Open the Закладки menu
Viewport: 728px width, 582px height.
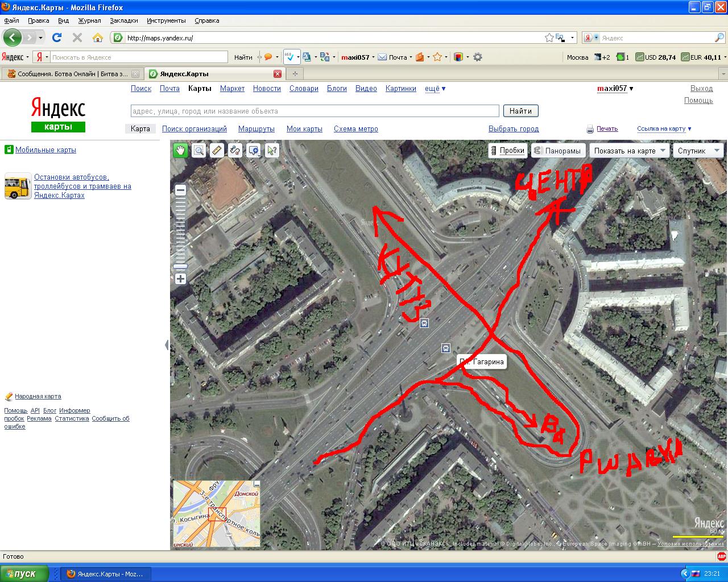[x=124, y=20]
